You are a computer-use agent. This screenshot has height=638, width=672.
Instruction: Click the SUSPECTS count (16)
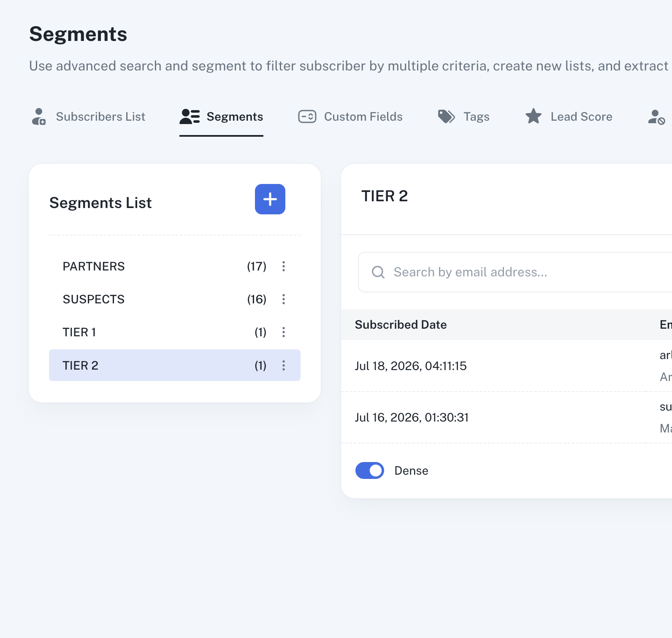point(257,299)
